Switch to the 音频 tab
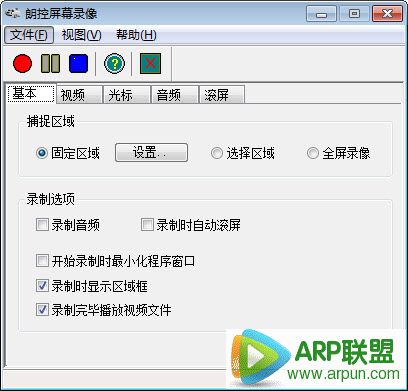Image resolution: width=408 pixels, height=391 pixels. [x=175, y=95]
